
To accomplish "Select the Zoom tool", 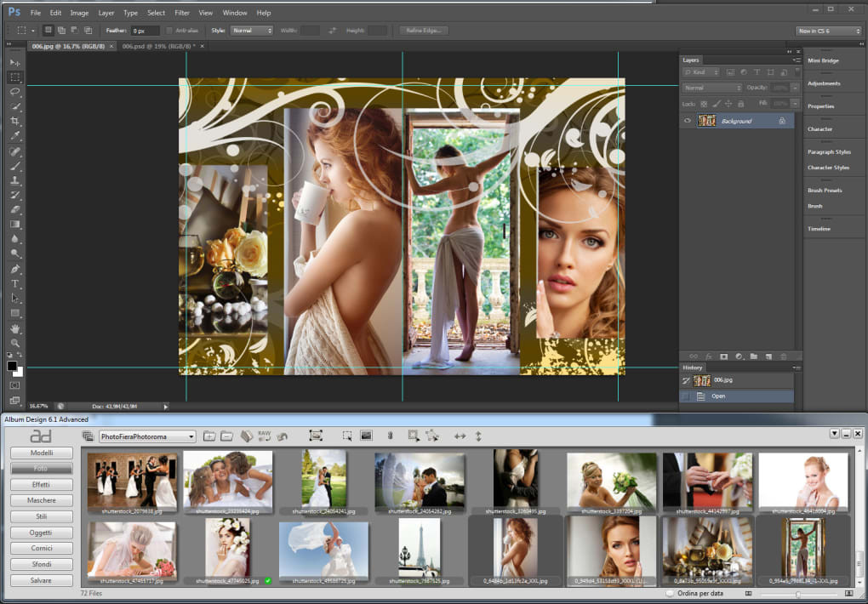I will point(14,343).
